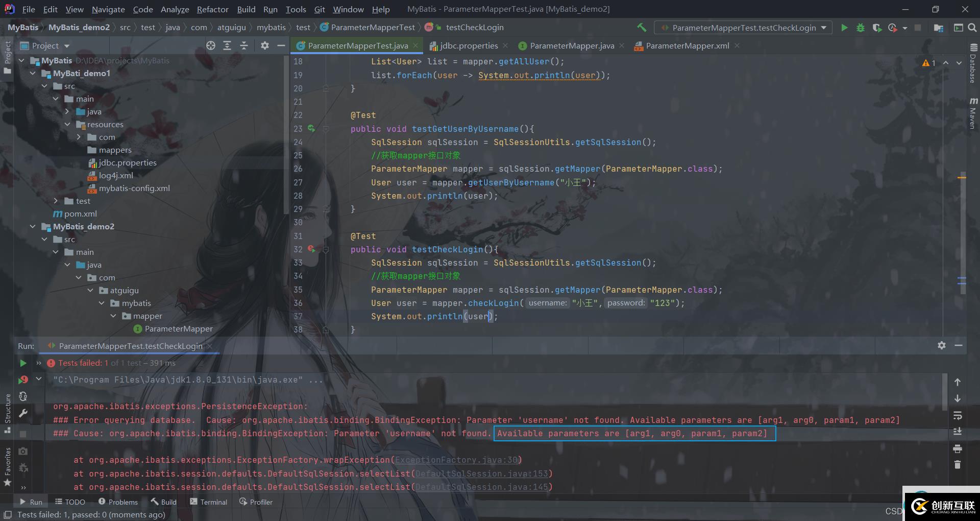Switch to the jdbc.properties tab
The image size is (980, 521).
(x=469, y=45)
